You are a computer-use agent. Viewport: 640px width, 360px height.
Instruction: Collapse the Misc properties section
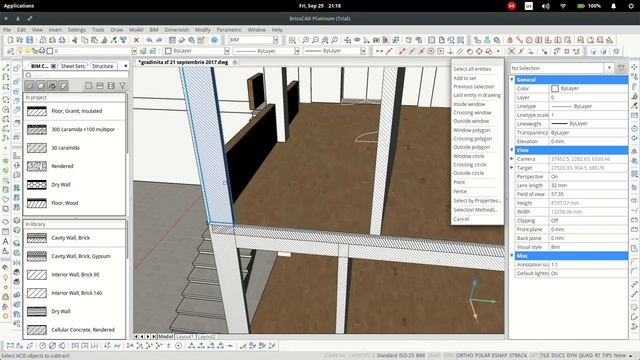click(512, 256)
